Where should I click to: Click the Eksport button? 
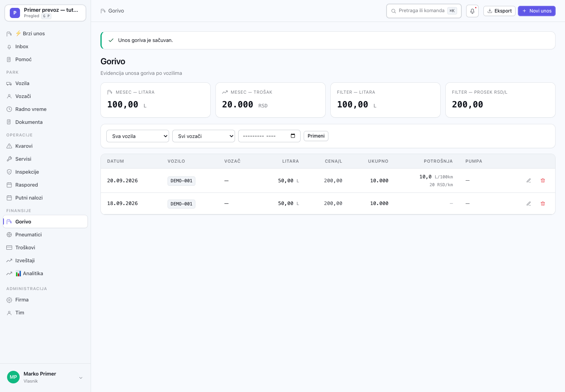(499, 11)
